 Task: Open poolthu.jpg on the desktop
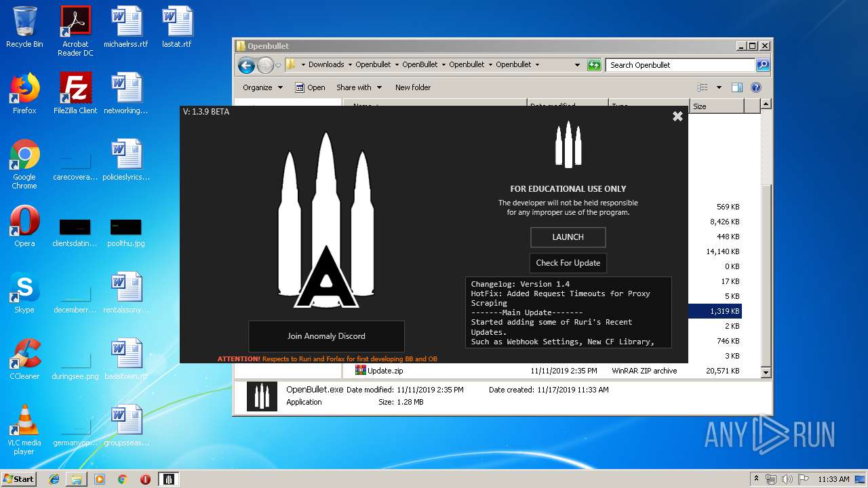point(126,232)
